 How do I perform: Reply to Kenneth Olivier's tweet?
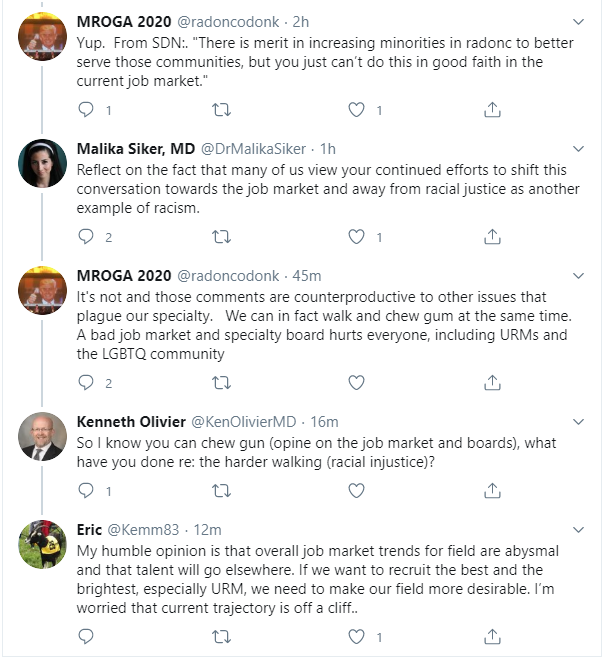[x=86, y=490]
